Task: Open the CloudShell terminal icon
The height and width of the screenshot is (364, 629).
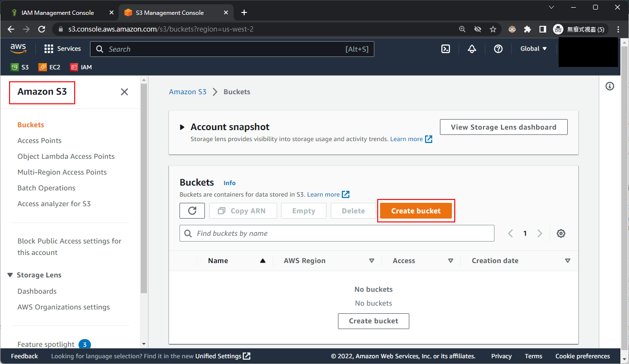Action: click(446, 49)
